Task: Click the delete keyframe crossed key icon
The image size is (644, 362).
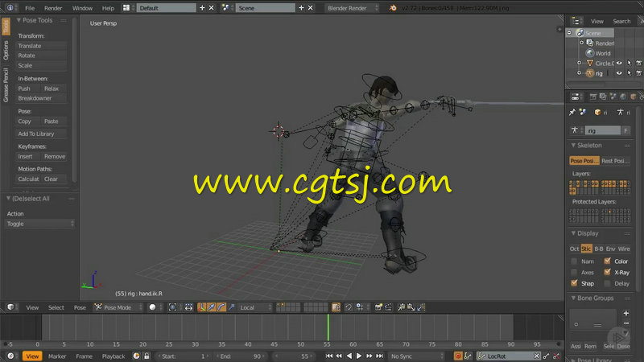Action: click(556, 356)
